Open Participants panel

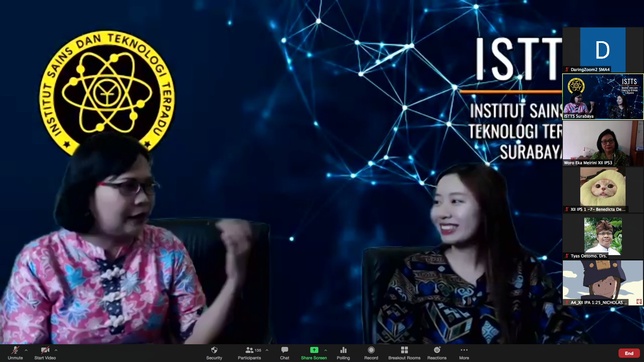click(249, 353)
